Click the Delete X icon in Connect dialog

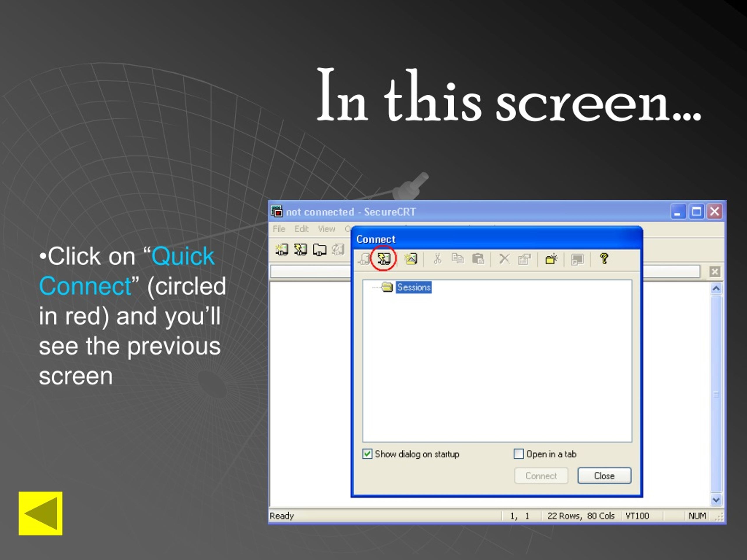504,259
